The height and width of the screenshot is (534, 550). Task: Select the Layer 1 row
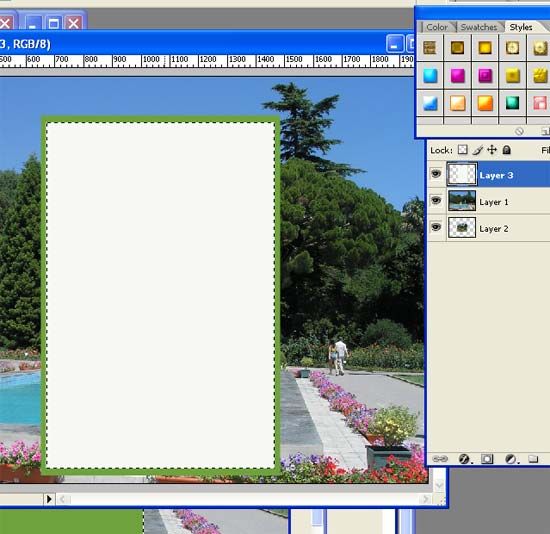489,201
